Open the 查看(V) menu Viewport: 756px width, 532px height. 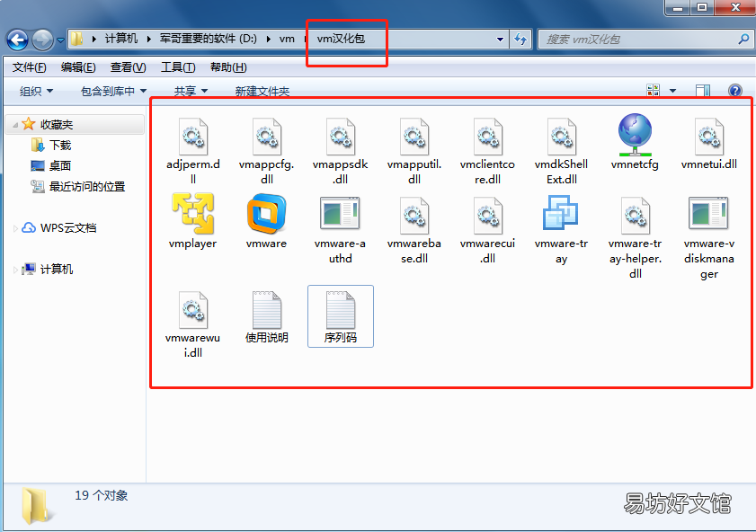click(129, 67)
